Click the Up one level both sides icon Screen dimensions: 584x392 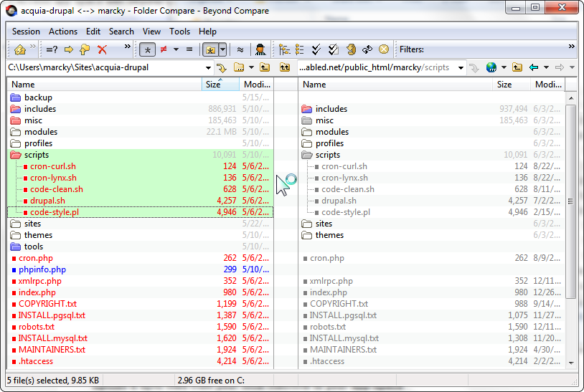pos(285,67)
